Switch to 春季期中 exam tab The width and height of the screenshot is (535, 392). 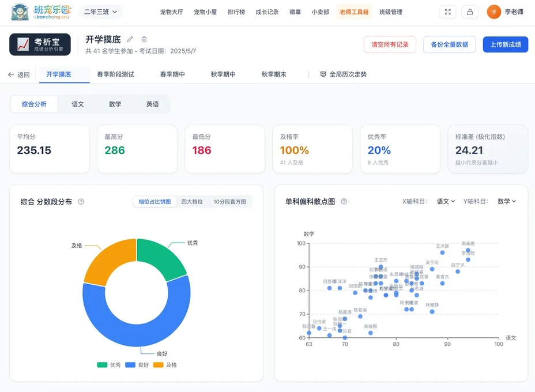172,74
